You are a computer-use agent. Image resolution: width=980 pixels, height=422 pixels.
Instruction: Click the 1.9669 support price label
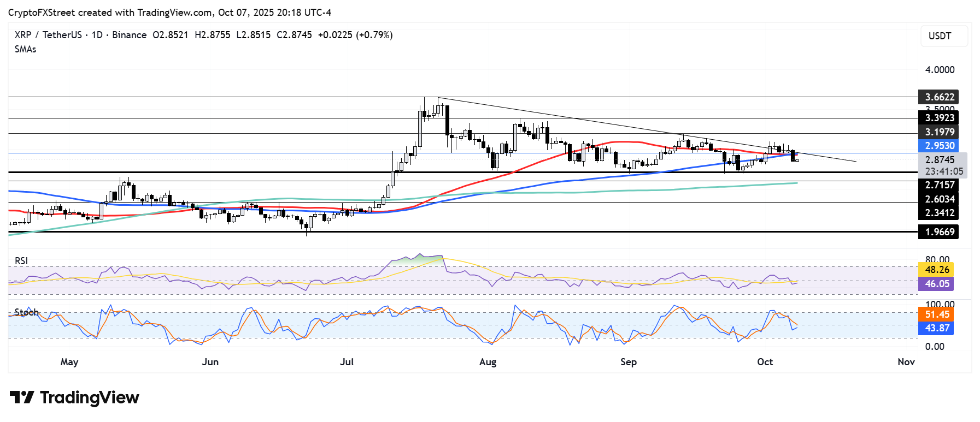coord(939,232)
